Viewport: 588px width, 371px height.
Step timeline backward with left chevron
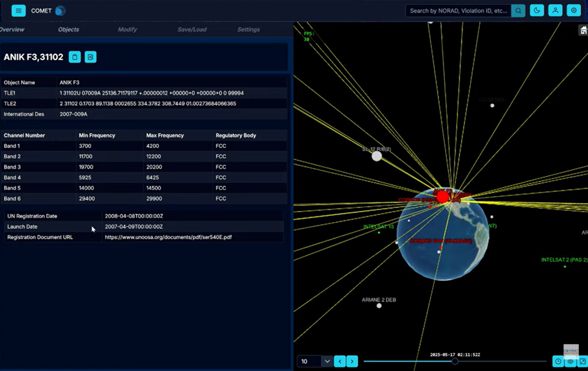[340, 361]
